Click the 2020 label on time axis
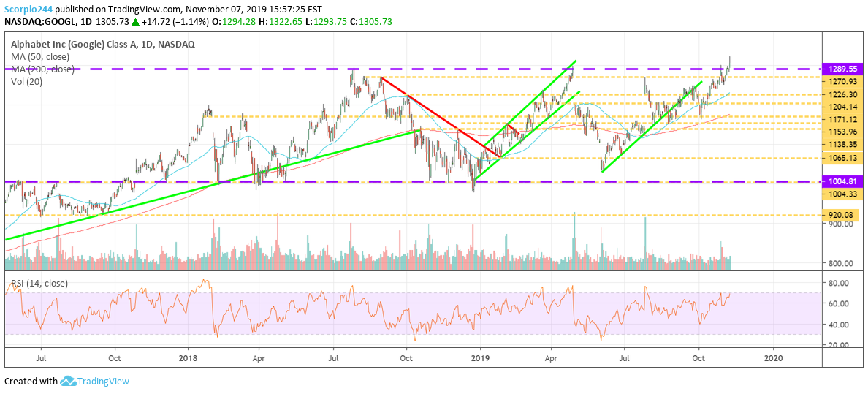Screen dimensions: 868x394 pyautogui.click(x=774, y=358)
